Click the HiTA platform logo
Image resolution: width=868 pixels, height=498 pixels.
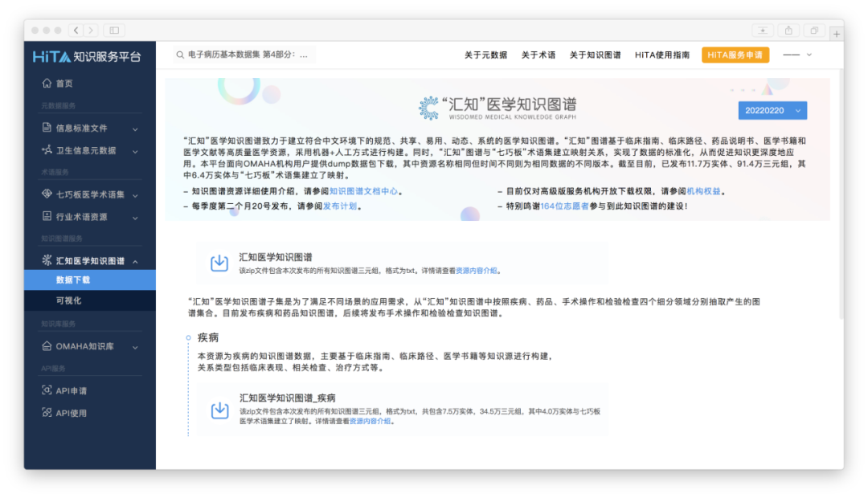click(87, 56)
